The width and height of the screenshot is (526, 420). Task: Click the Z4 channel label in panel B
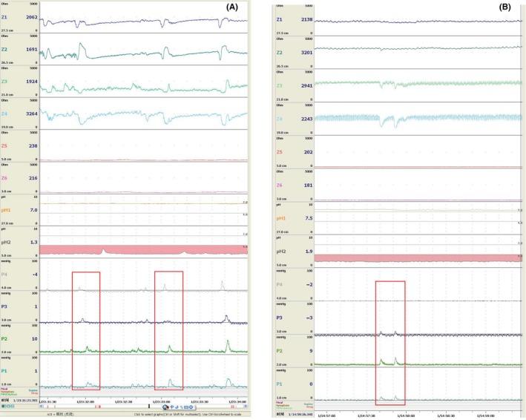click(278, 119)
